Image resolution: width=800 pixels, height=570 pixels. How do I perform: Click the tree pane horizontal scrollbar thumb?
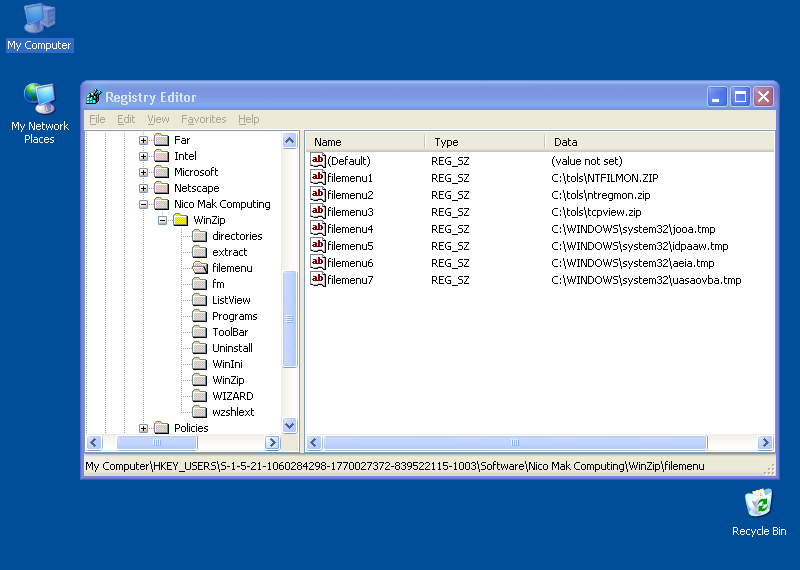[x=157, y=442]
